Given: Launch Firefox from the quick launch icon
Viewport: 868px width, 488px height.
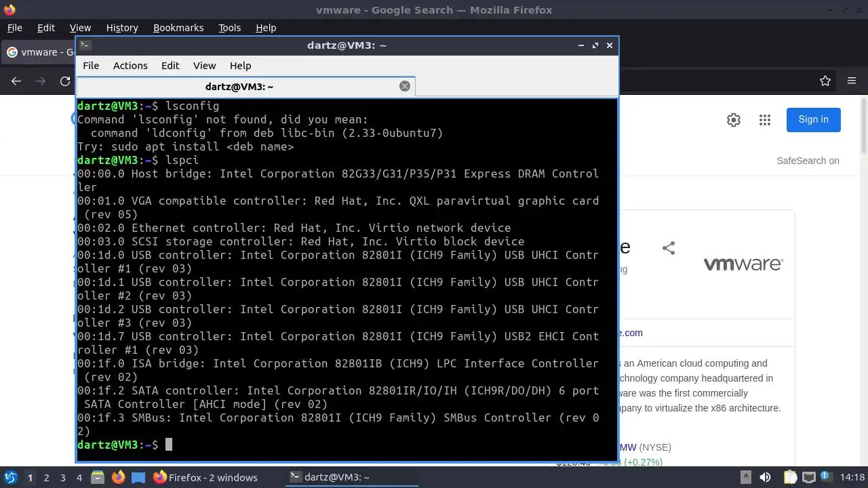Looking at the screenshot, I should [x=118, y=477].
